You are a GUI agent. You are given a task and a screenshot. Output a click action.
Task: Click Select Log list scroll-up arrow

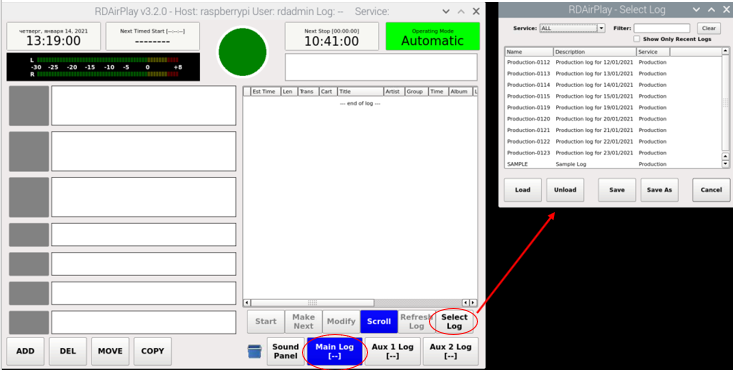[726, 51]
